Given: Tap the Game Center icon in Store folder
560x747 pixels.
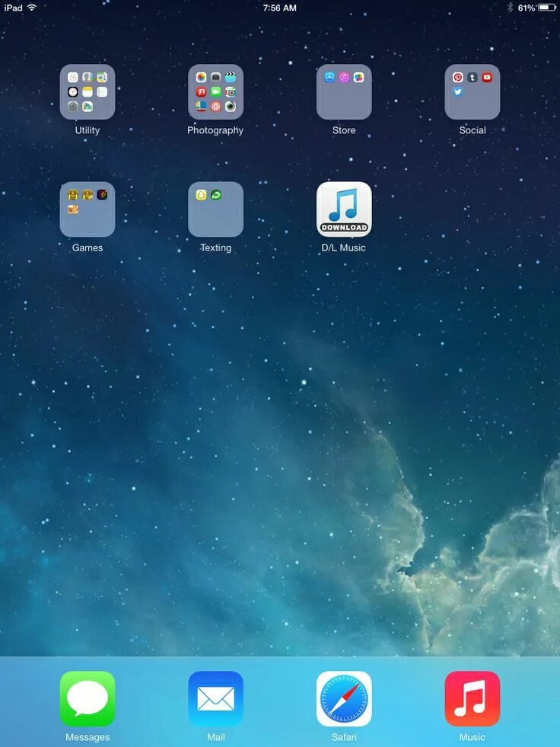Looking at the screenshot, I should 358,77.
